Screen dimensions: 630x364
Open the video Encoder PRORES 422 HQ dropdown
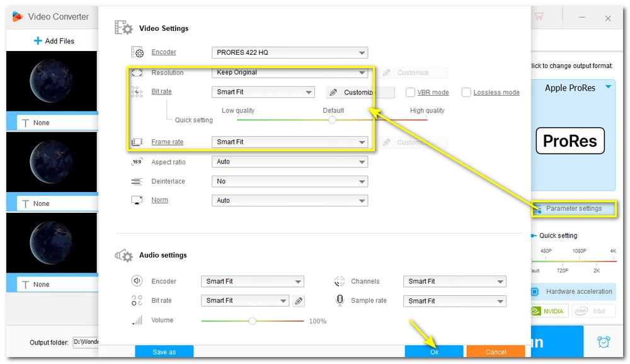coord(290,52)
